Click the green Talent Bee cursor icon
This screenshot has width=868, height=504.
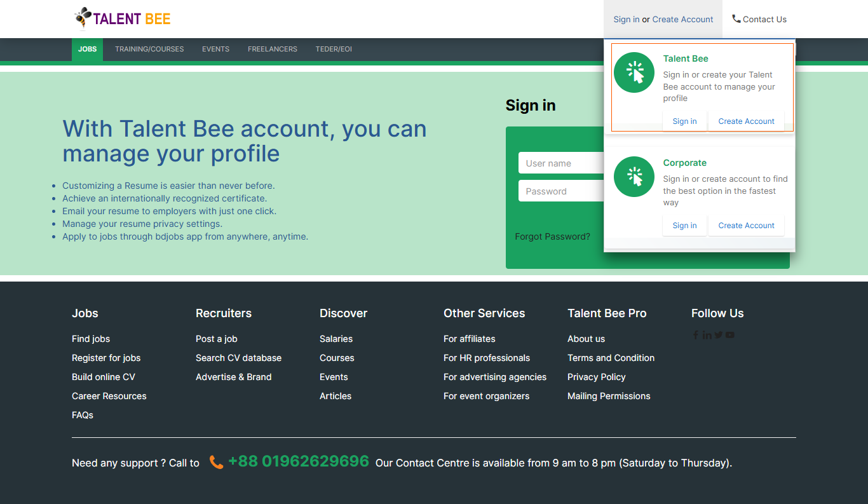click(x=634, y=72)
